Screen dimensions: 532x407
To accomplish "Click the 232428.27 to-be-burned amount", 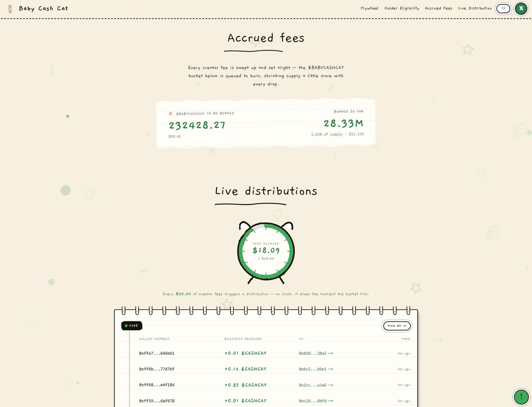I will pyautogui.click(x=197, y=125).
